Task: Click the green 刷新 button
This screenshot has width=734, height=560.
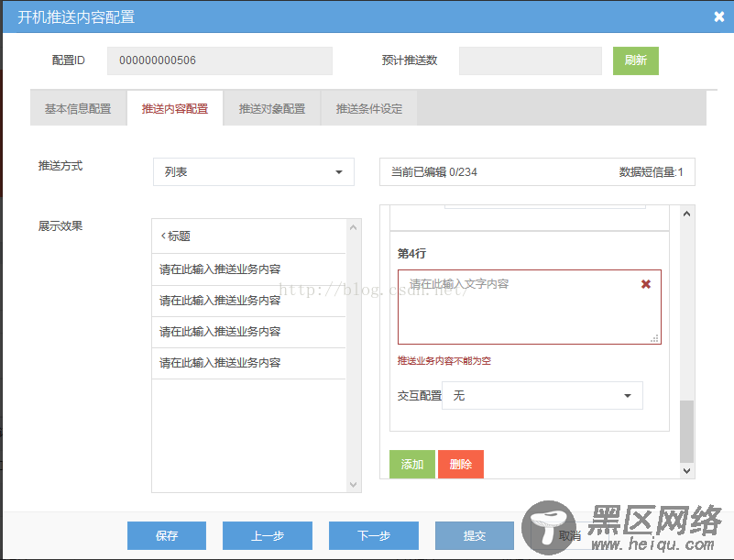Action: [636, 60]
